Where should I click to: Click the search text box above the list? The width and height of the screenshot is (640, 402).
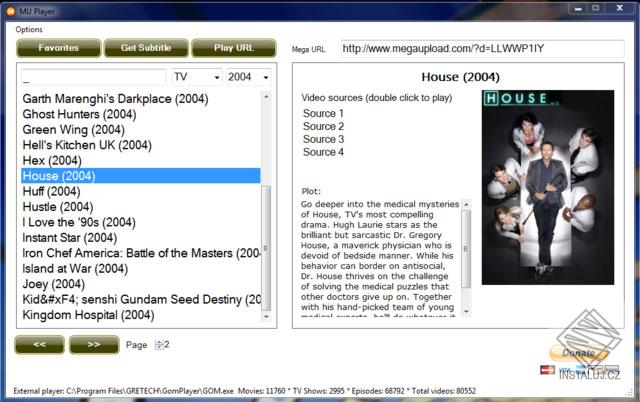point(94,77)
